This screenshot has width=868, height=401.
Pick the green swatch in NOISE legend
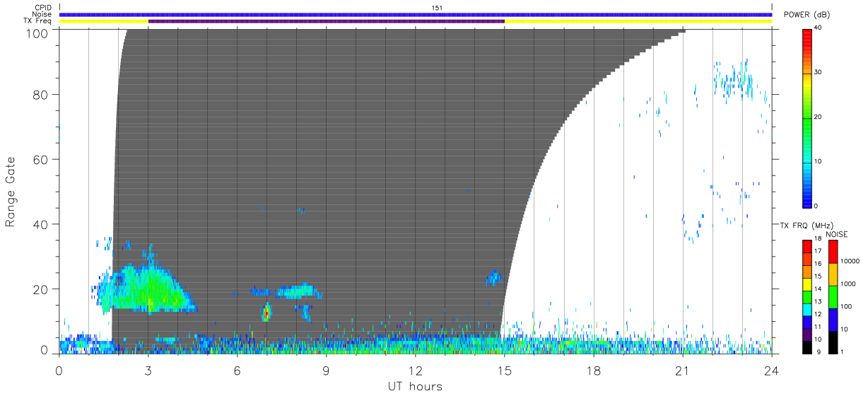[x=832, y=297]
